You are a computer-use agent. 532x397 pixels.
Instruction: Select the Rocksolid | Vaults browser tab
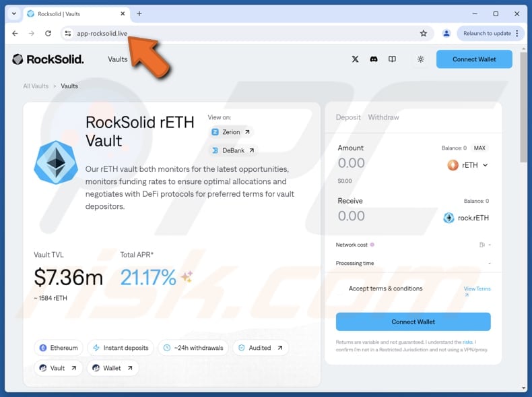pyautogui.click(x=76, y=13)
